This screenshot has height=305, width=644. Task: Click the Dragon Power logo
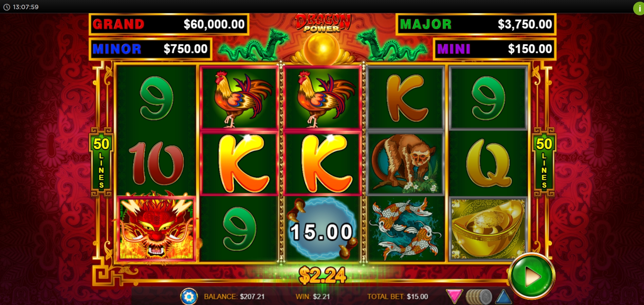pyautogui.click(x=322, y=23)
